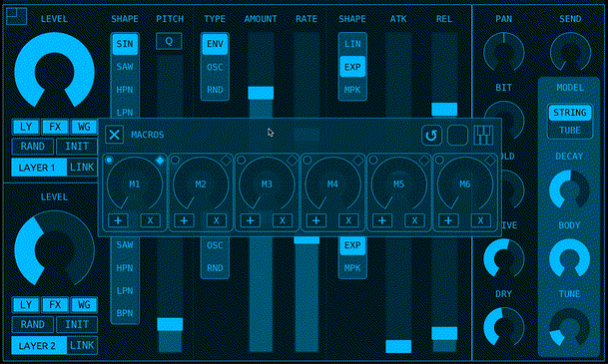Switch Layer 1 to the LY tab
608x364 pixels.
[x=26, y=127]
